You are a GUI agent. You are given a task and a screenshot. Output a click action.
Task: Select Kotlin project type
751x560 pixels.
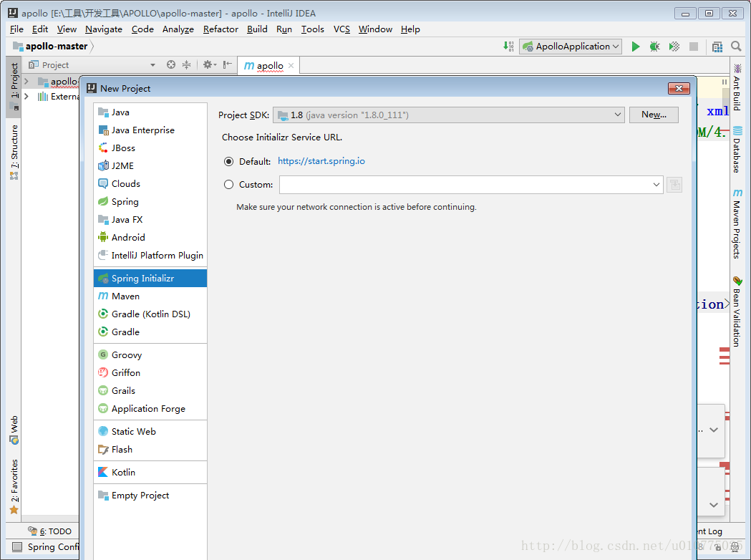(x=150, y=473)
